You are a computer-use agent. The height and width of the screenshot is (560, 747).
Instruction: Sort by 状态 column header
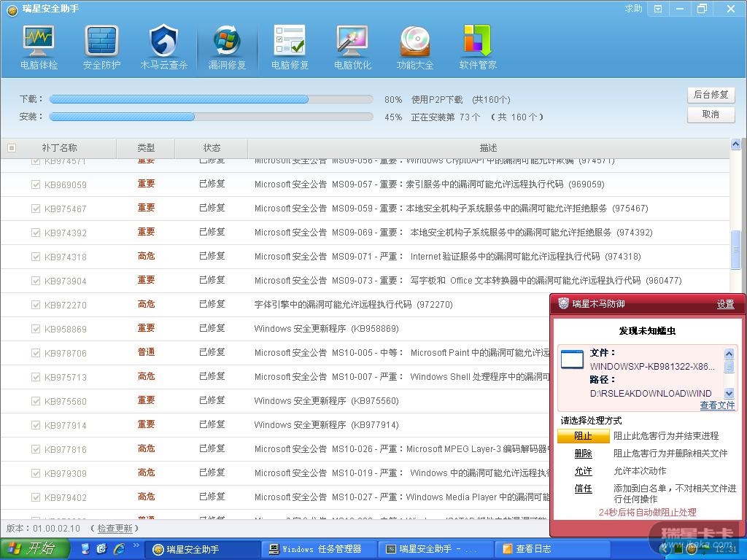[212, 147]
